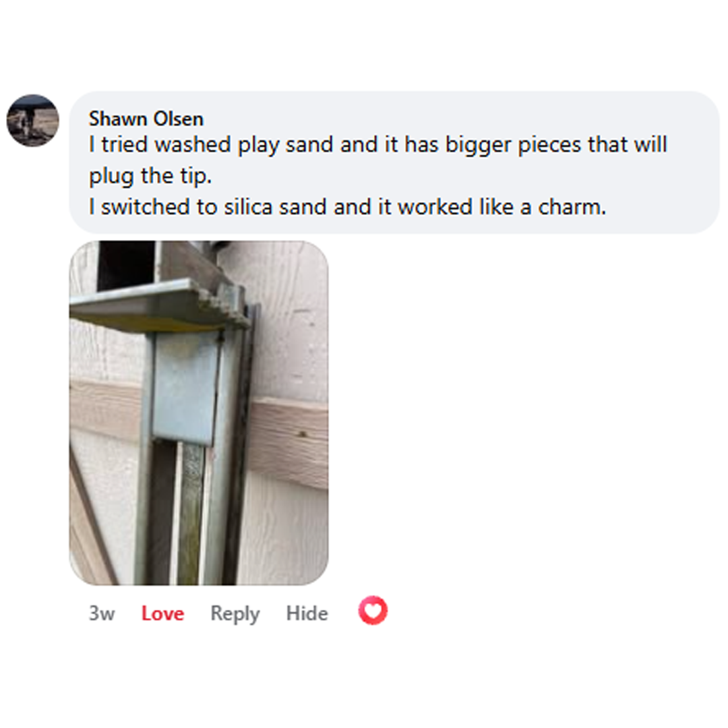
Task: Toggle the Love reaction on comment
Action: click(x=162, y=613)
